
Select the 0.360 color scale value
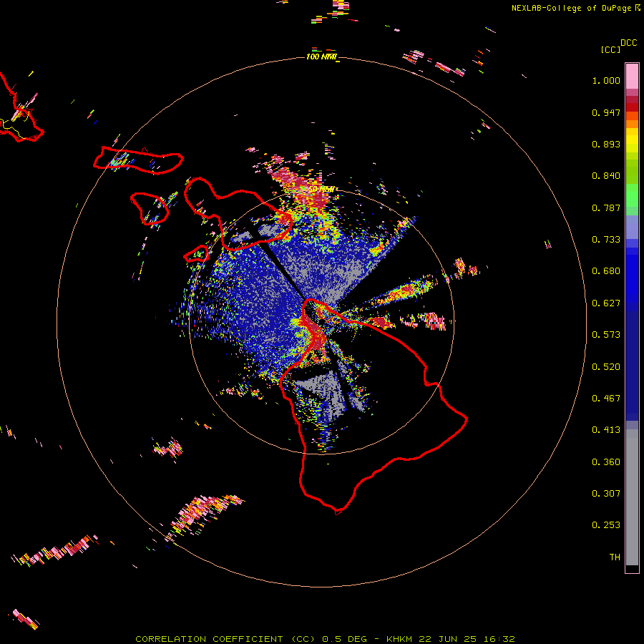tap(606, 462)
